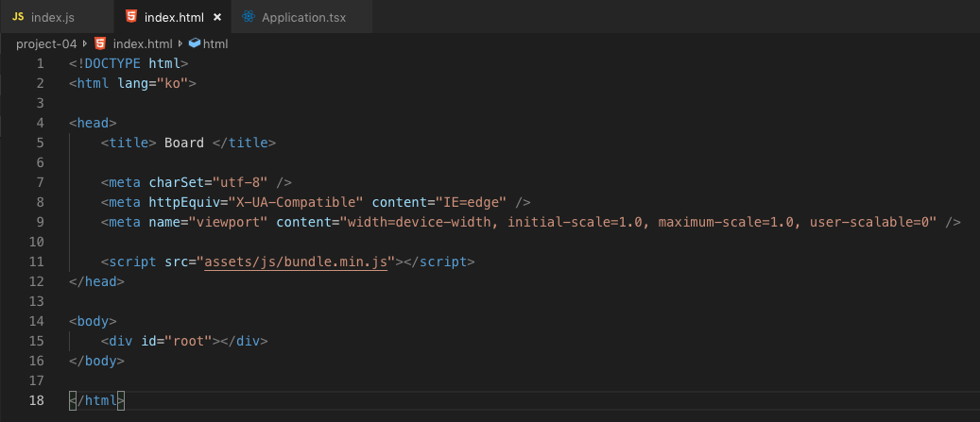Click the "root" id value
The height and width of the screenshot is (422, 980).
[188, 341]
